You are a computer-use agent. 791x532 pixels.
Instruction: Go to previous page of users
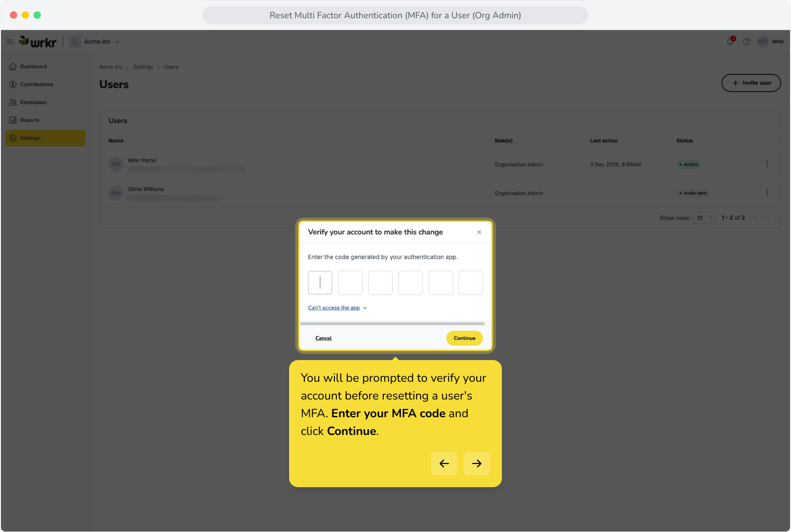tap(755, 218)
